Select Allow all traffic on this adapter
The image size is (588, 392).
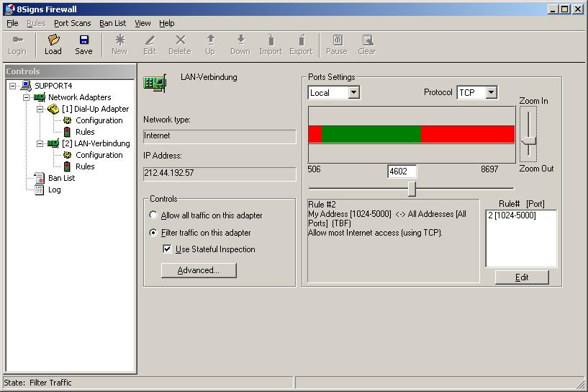153,215
